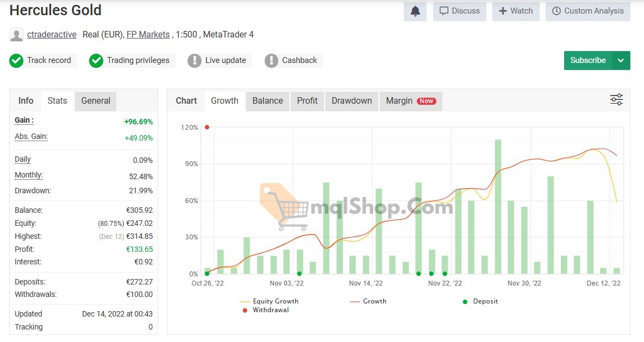
Task: Click the tallest green bar in chart
Action: [498, 206]
